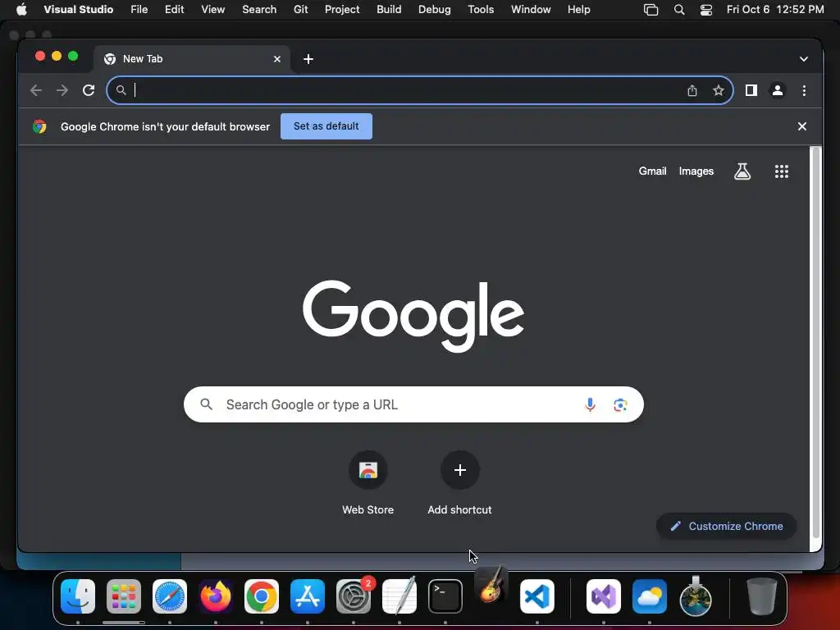This screenshot has height=630, width=840.
Task: Open Weather app from the Dock
Action: tap(650, 596)
